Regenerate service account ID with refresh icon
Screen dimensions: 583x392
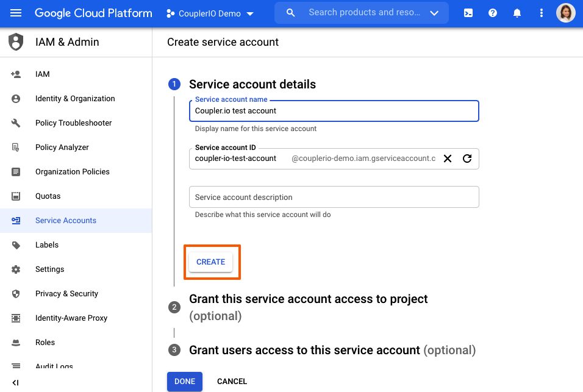pos(467,159)
